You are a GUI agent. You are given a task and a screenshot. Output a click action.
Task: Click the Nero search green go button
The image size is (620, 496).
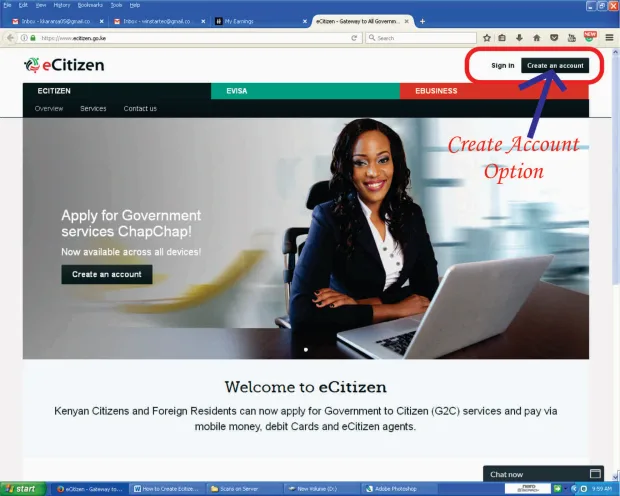tap(557, 489)
